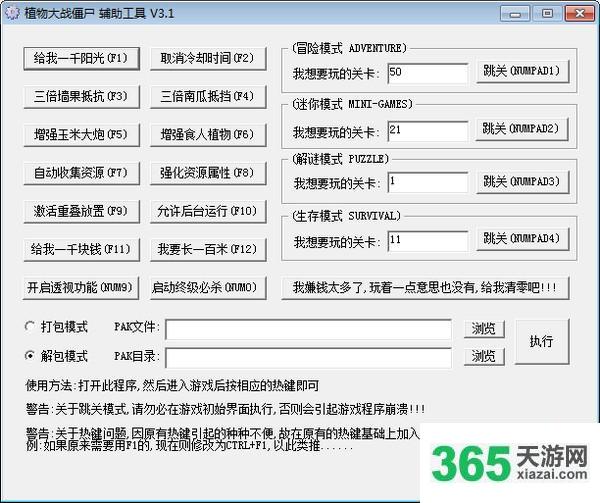Click the Survival level input box
Viewport: 600px width, 503px height.
(x=427, y=240)
